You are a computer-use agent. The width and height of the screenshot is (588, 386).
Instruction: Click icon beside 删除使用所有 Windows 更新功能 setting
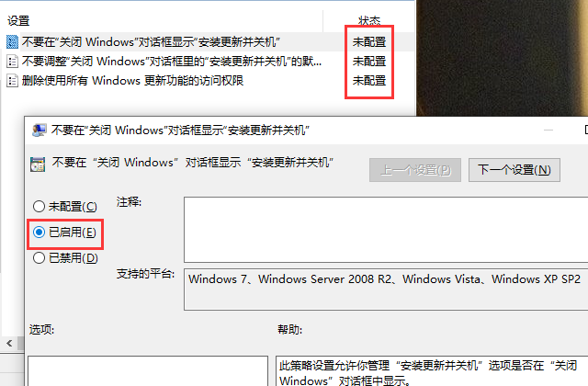coord(12,81)
